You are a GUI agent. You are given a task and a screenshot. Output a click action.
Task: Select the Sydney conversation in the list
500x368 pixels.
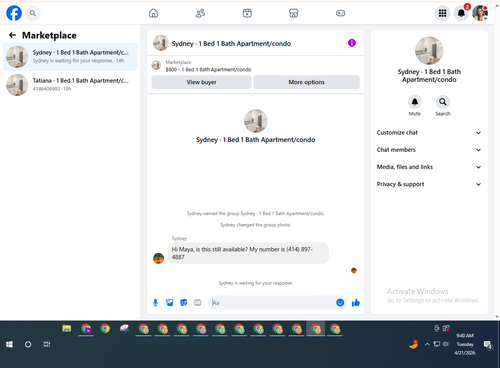pos(70,57)
